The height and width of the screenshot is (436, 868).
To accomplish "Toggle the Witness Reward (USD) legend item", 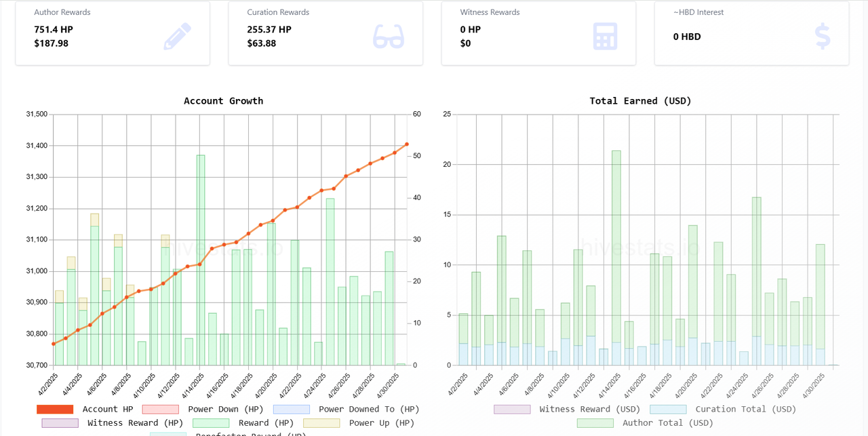I will coord(568,410).
